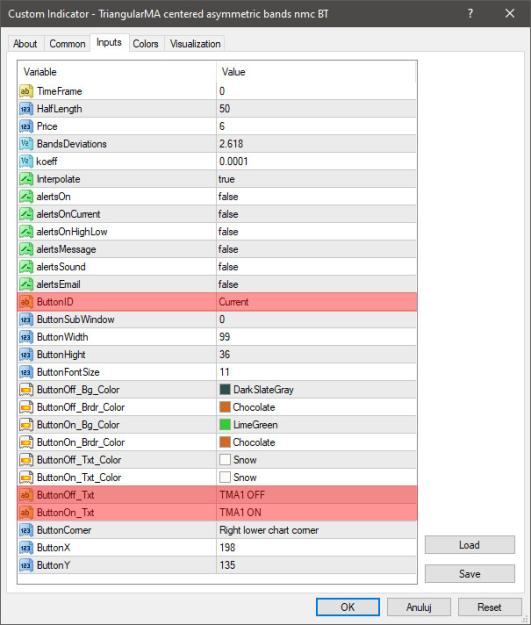Click the ButtonWidth integer icon
Screen dimensions: 531x625
click(x=26, y=337)
